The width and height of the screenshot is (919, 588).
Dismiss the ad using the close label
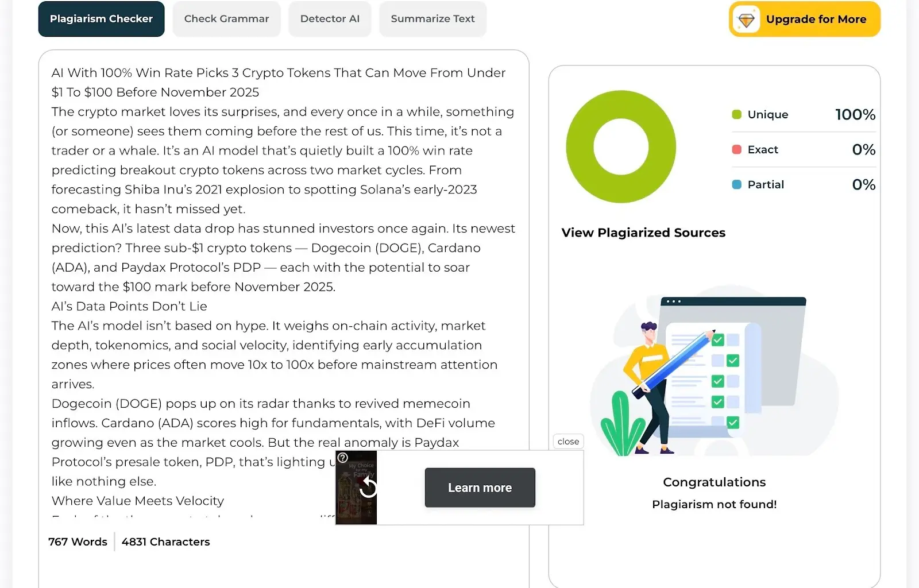click(568, 442)
